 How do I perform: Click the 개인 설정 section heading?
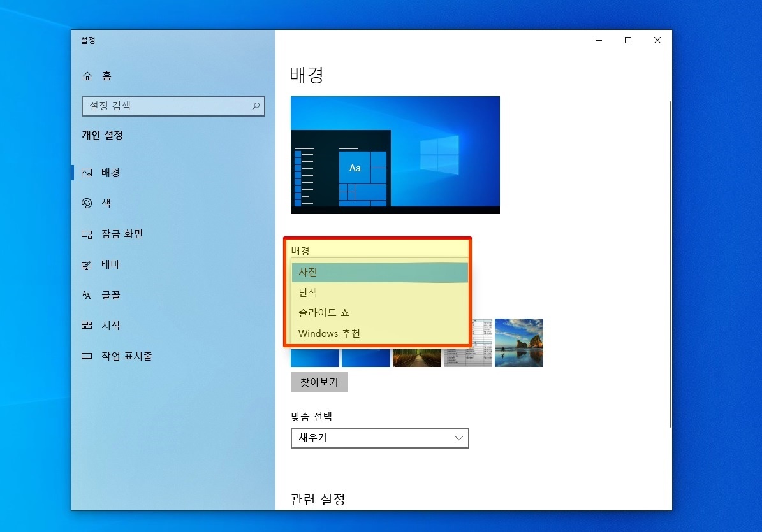pyautogui.click(x=103, y=135)
